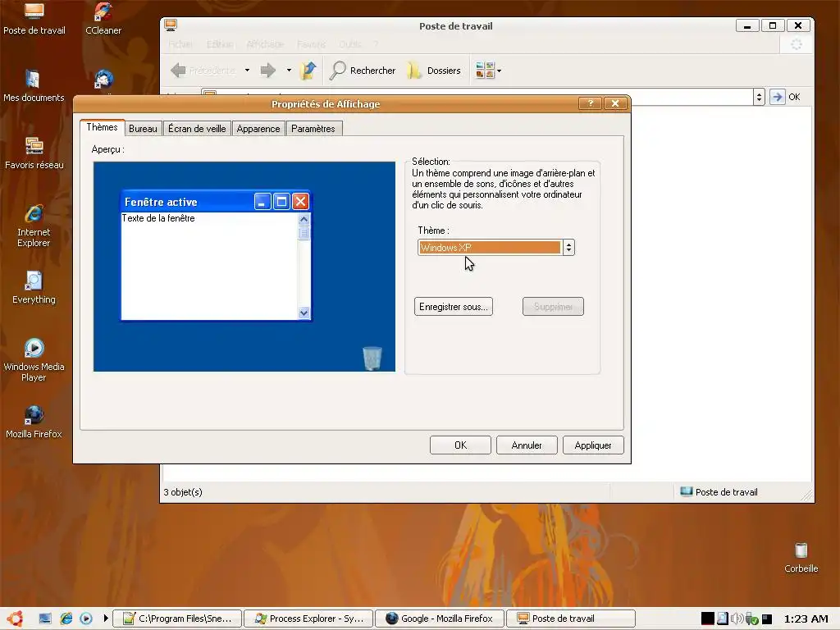Viewport: 840px width, 630px height.
Task: Open the Corbeille recycle bin icon
Action: pyautogui.click(x=801, y=558)
